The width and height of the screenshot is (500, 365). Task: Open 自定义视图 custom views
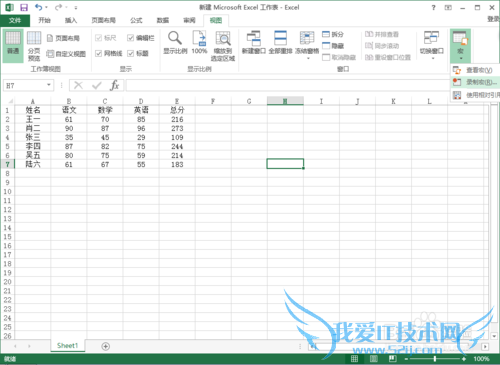66,54
